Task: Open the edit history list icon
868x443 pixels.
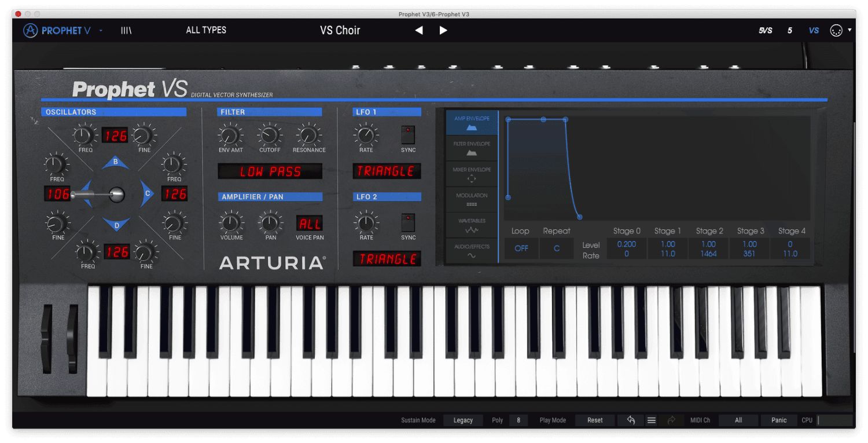Action: 652,420
